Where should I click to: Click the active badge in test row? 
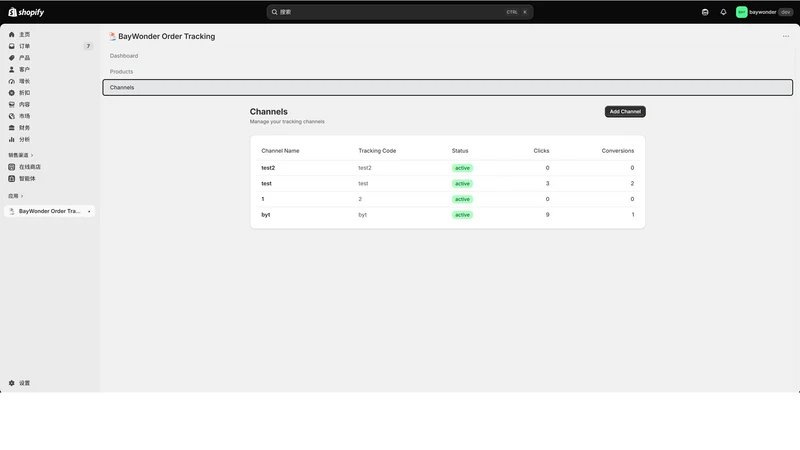click(462, 184)
